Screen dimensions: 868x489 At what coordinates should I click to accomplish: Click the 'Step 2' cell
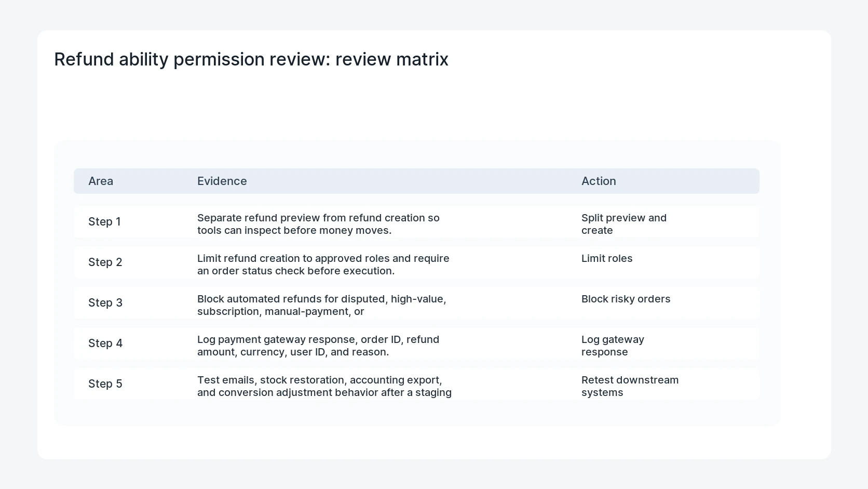105,262
